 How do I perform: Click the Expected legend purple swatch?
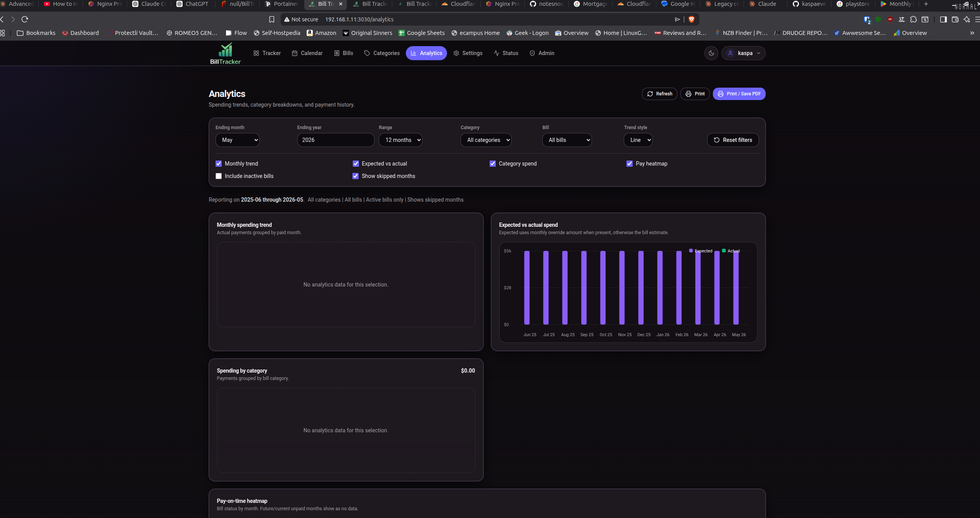(691, 251)
